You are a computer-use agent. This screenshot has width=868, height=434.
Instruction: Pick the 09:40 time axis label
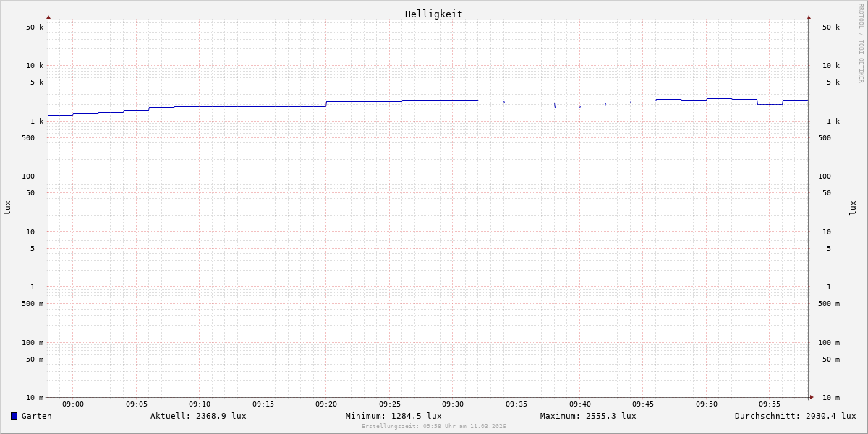pos(579,404)
